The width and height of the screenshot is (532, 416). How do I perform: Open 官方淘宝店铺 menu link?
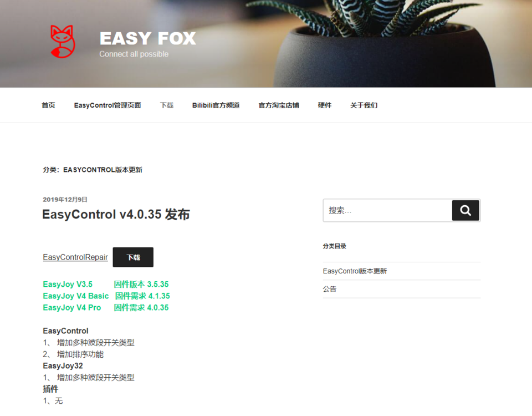279,105
